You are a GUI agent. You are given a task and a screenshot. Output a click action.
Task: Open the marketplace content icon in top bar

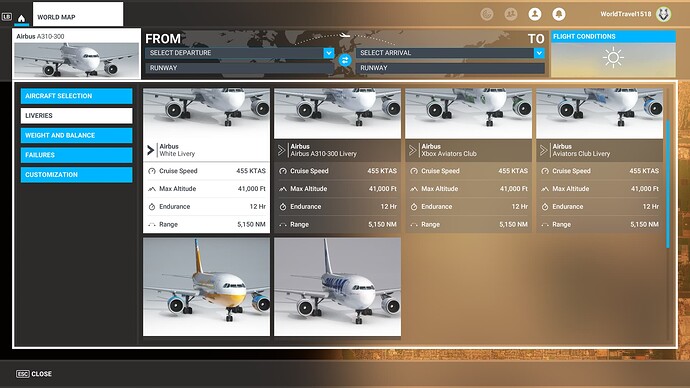[x=487, y=14]
